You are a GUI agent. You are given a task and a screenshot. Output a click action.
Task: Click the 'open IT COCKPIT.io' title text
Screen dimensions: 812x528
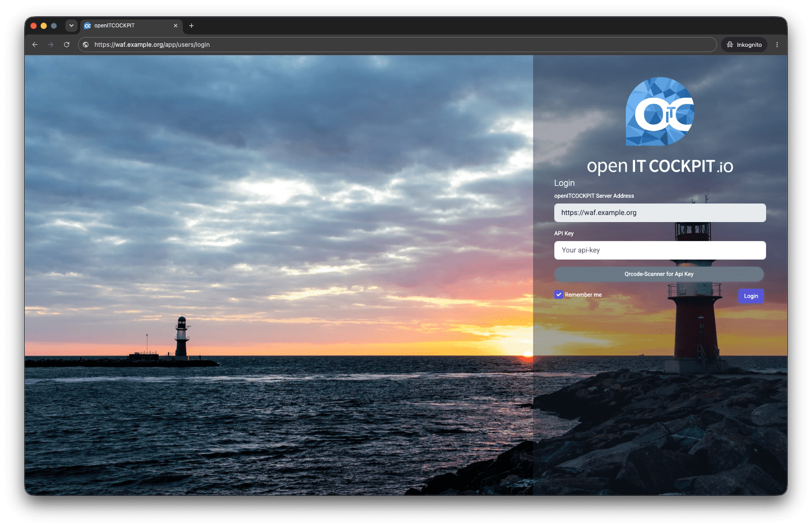point(660,166)
